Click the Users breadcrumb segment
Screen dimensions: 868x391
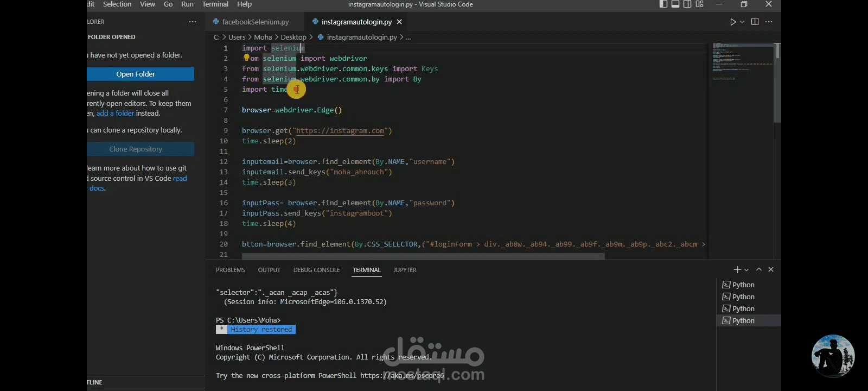(237, 37)
